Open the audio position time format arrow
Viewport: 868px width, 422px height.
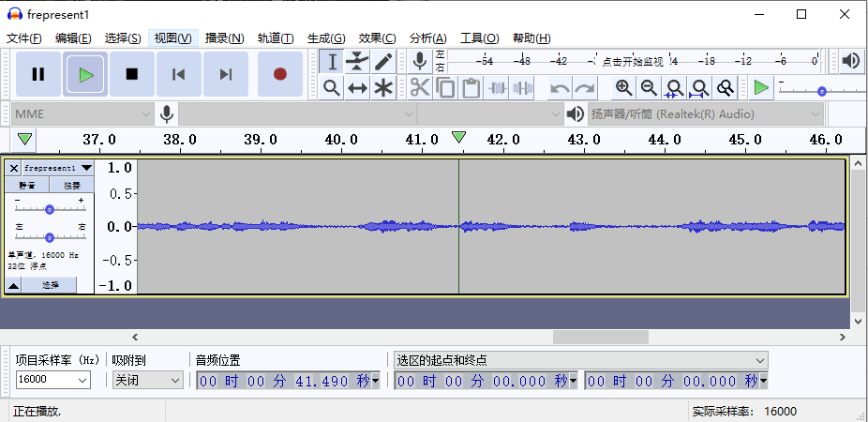coord(376,381)
